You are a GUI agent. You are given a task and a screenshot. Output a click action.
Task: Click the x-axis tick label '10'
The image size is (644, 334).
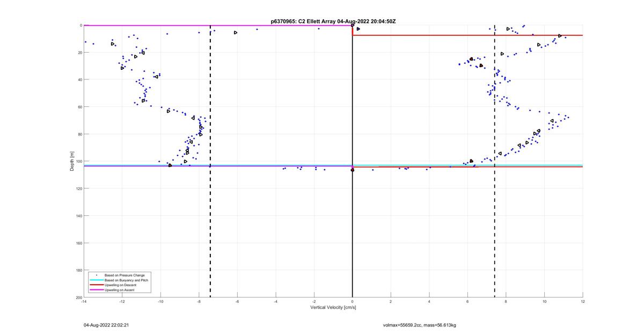pos(544,301)
